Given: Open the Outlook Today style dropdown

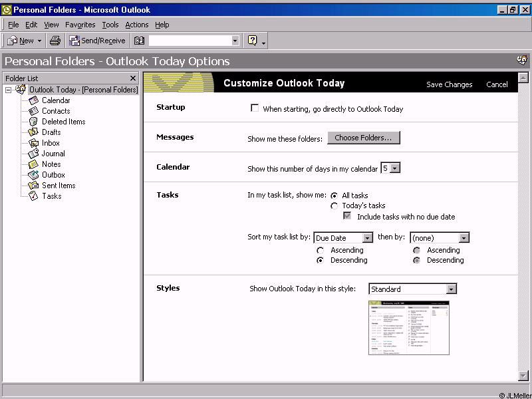Looking at the screenshot, I should click(451, 289).
